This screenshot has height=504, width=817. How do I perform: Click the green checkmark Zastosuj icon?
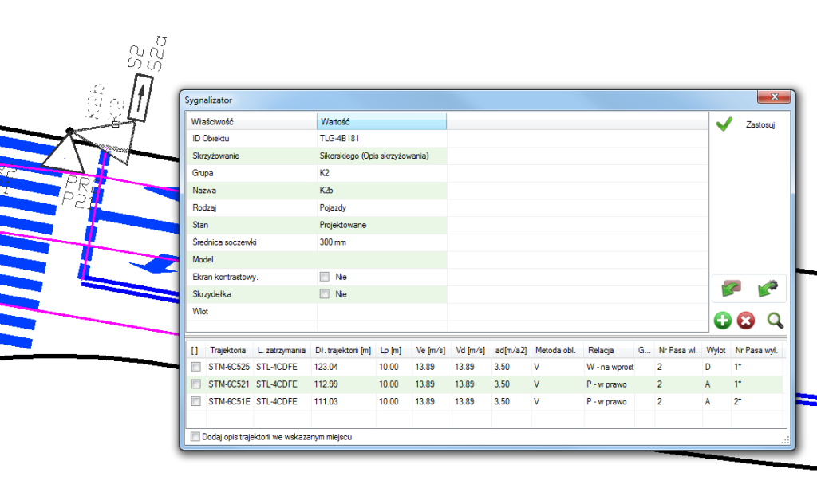pos(724,124)
